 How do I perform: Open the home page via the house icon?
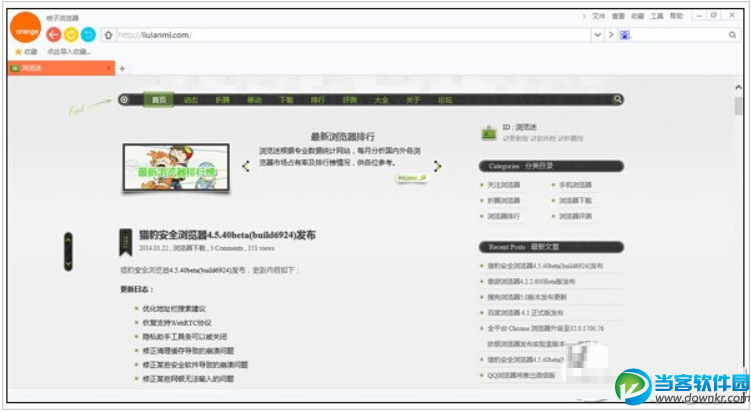[108, 35]
